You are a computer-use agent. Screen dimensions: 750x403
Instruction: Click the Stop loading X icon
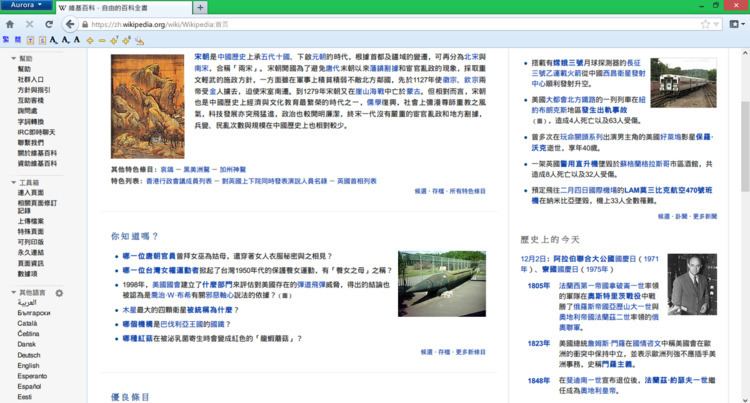[29, 23]
